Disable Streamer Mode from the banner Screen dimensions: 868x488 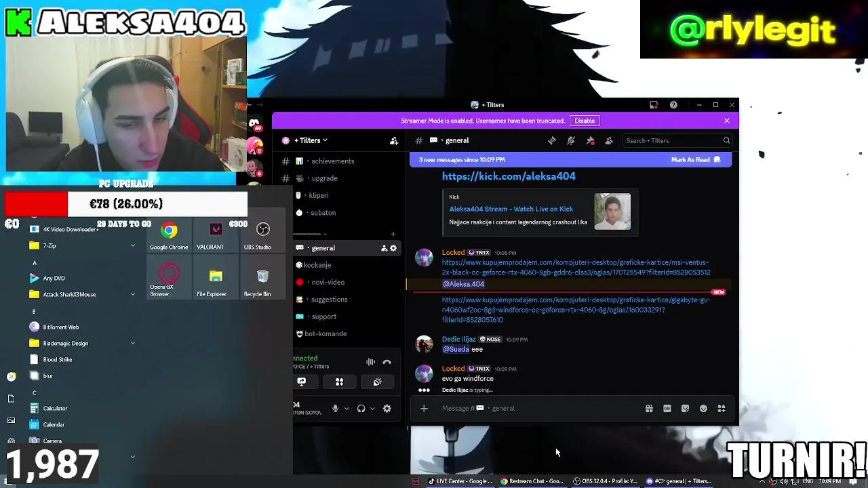click(585, 121)
